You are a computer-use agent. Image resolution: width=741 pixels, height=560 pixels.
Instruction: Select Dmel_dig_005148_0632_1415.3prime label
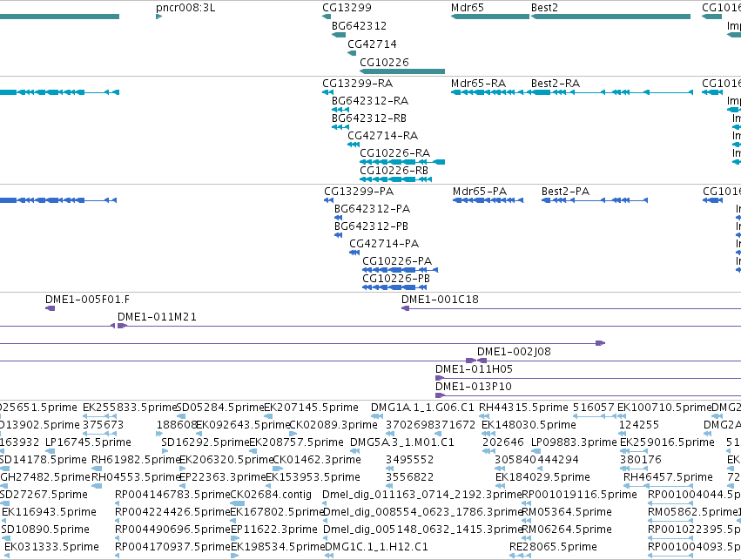pyautogui.click(x=422, y=530)
